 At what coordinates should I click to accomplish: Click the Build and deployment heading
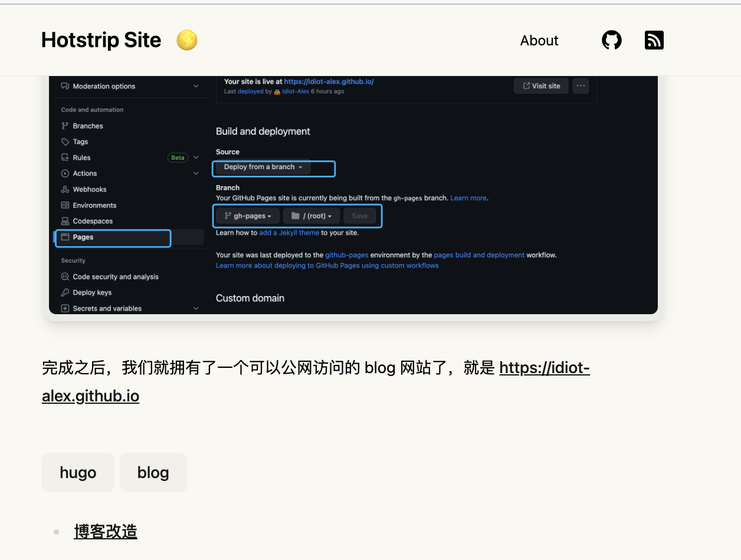coord(263,131)
